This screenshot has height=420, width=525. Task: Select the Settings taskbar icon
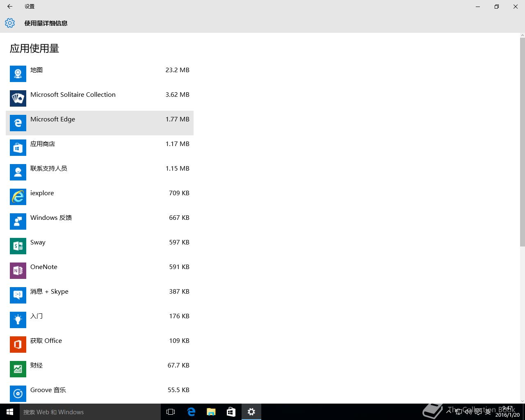[251, 412]
